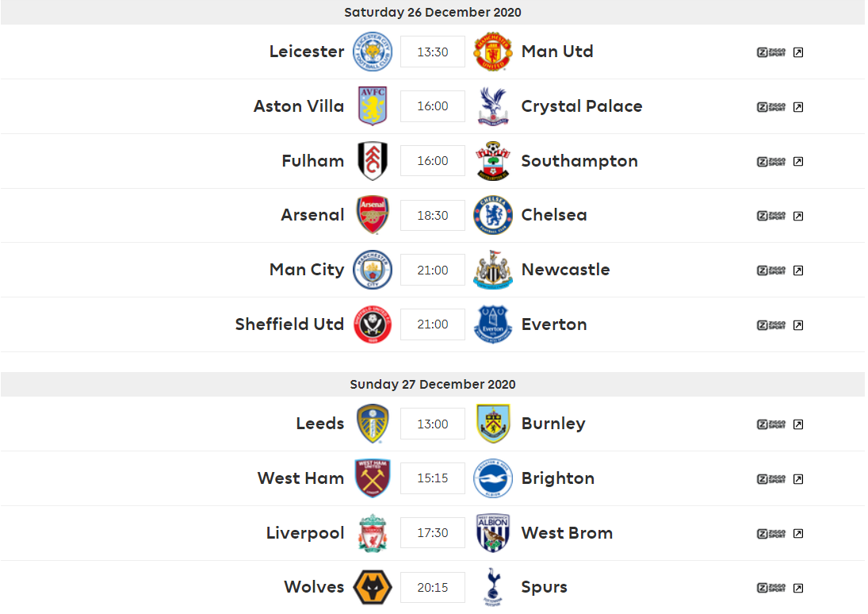The image size is (868, 614).
Task: Select the Wolves wolf-head crest
Action: [373, 587]
